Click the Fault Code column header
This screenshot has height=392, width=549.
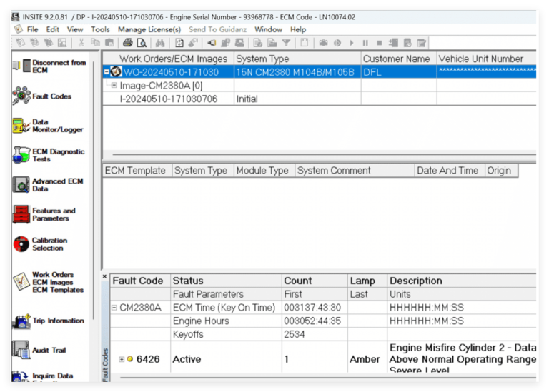click(x=140, y=281)
